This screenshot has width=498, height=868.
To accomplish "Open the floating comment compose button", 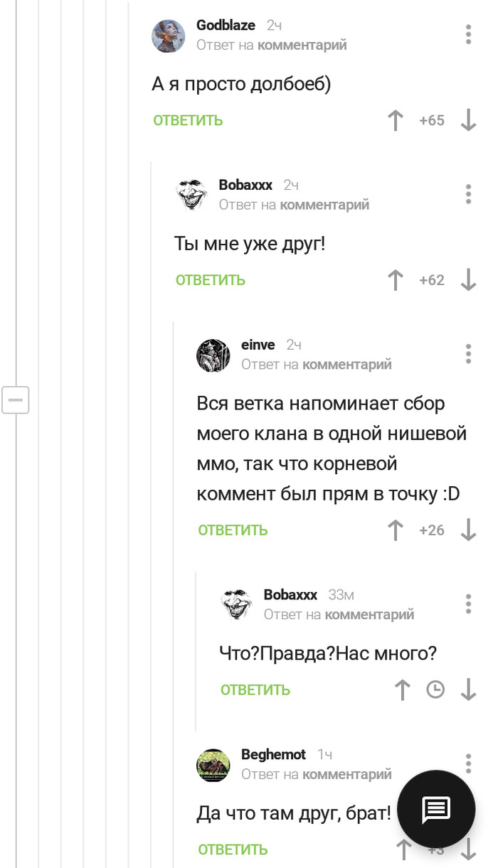I will [435, 808].
